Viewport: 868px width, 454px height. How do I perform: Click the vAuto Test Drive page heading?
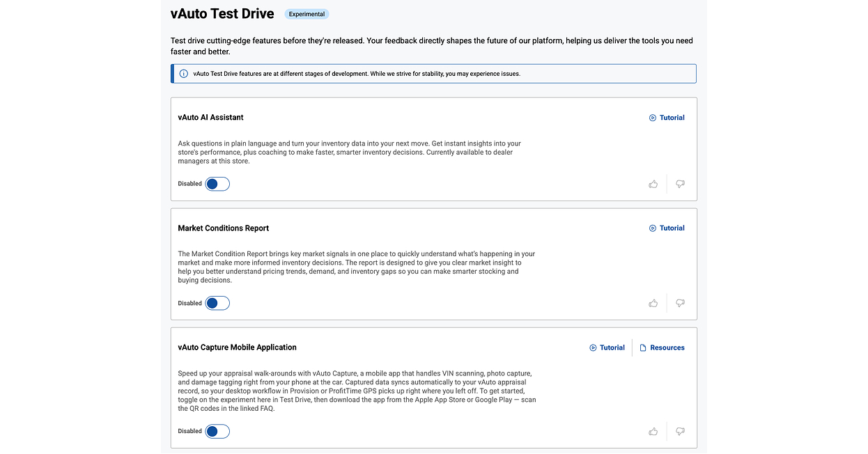[x=222, y=13]
